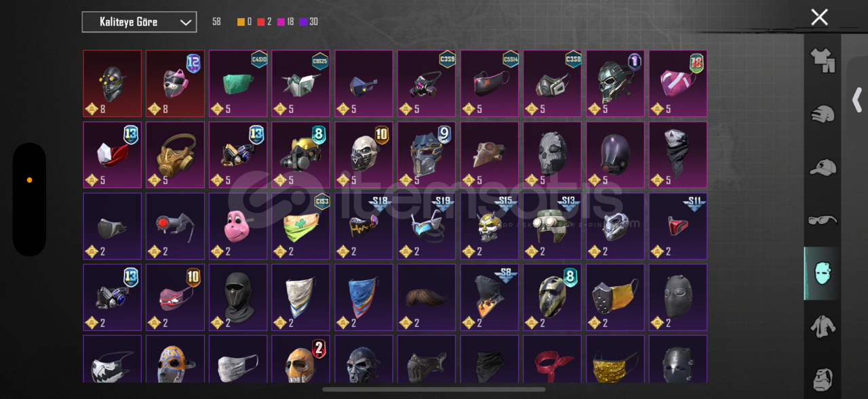The image size is (868, 399).
Task: Open the outfits category in the sidebar
Action: click(x=822, y=60)
